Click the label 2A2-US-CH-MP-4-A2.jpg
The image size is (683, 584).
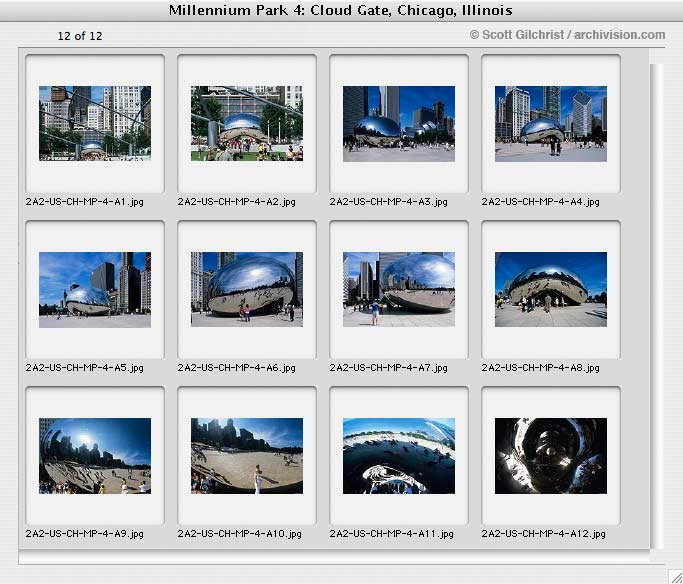pyautogui.click(x=237, y=202)
